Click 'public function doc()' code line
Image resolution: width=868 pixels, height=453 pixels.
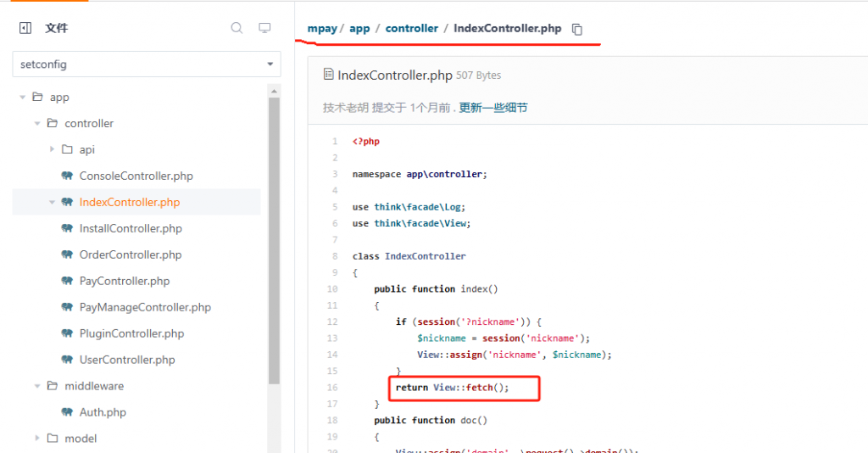click(x=431, y=420)
